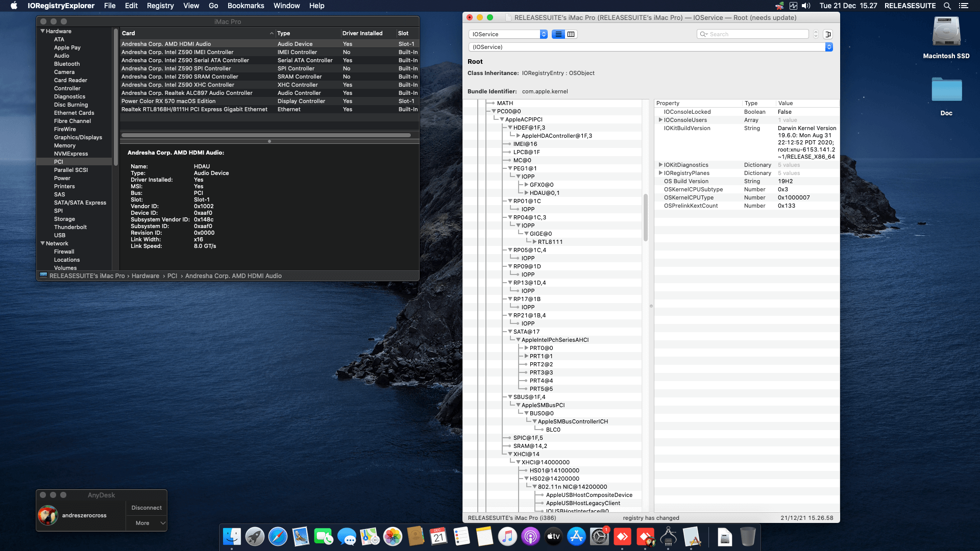Sort PCI table by Driver Installed column
This screenshot has height=551, width=980.
pos(368,33)
